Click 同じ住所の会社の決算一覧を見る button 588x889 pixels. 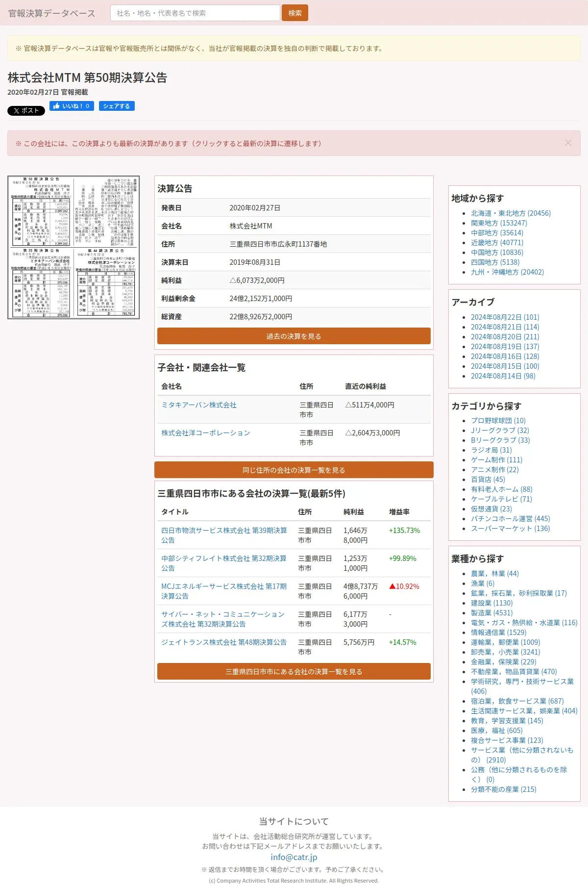pyautogui.click(x=294, y=470)
